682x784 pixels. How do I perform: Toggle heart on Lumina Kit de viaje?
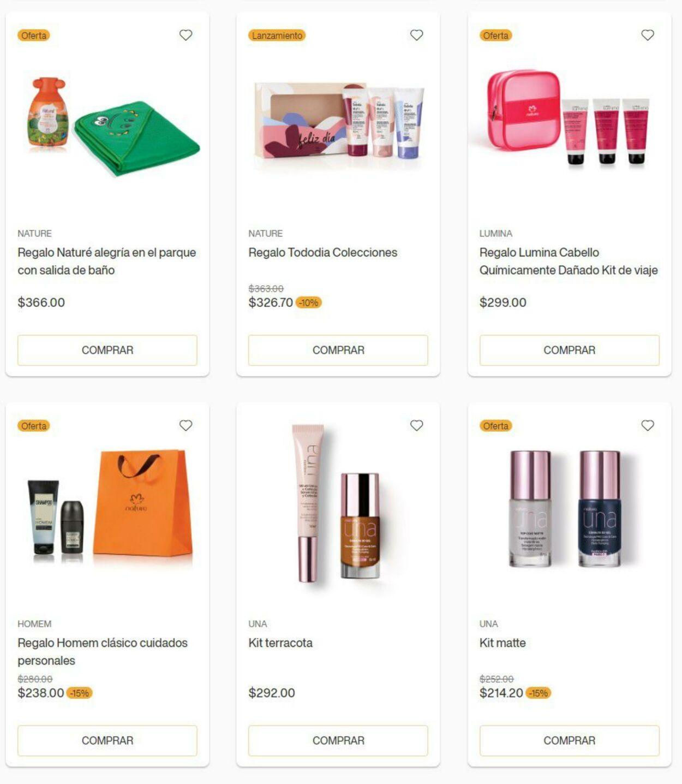click(x=647, y=35)
